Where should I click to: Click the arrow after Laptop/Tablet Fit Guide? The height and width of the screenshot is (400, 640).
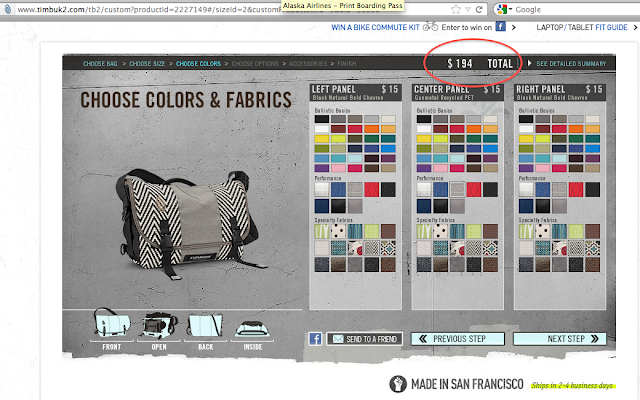click(x=635, y=27)
